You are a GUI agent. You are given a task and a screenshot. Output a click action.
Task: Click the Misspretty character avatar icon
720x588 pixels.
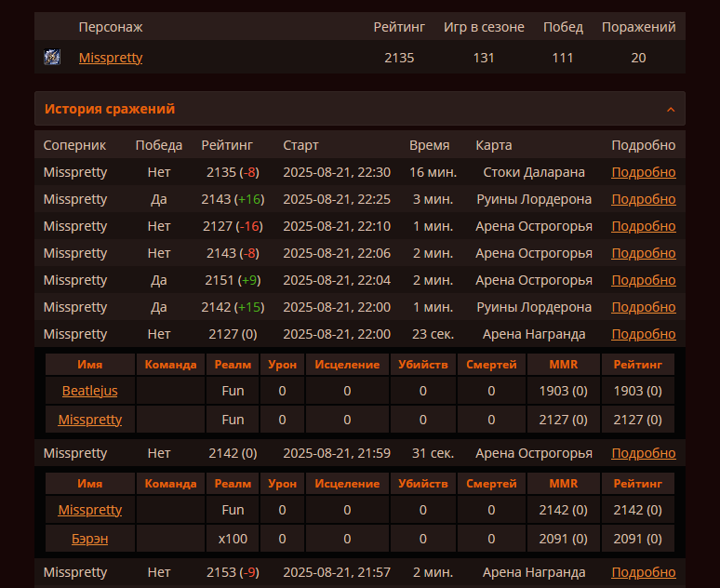click(x=52, y=58)
